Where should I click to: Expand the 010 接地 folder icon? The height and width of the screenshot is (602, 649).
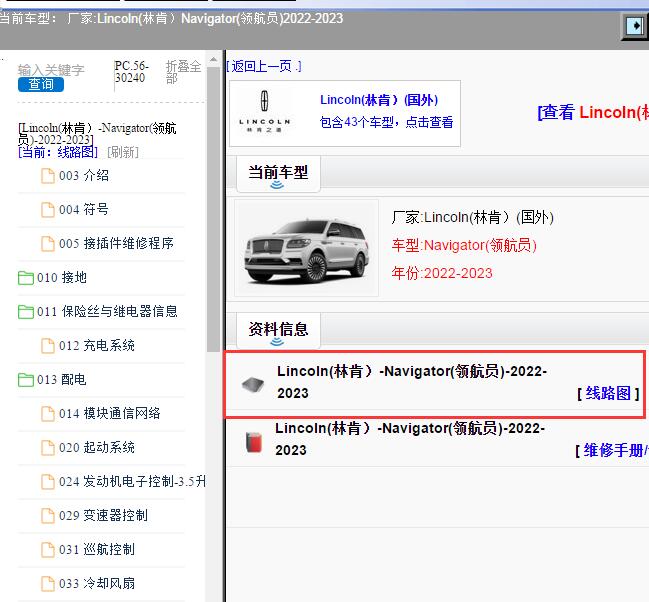tap(26, 278)
